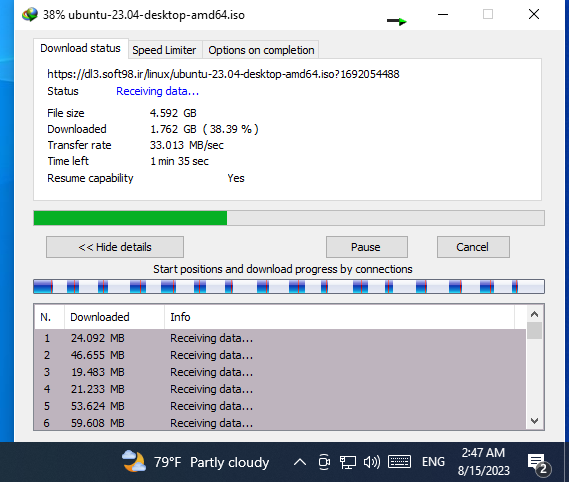569x482 pixels.
Task: Click the IDM globe icon in title bar
Action: coord(30,15)
